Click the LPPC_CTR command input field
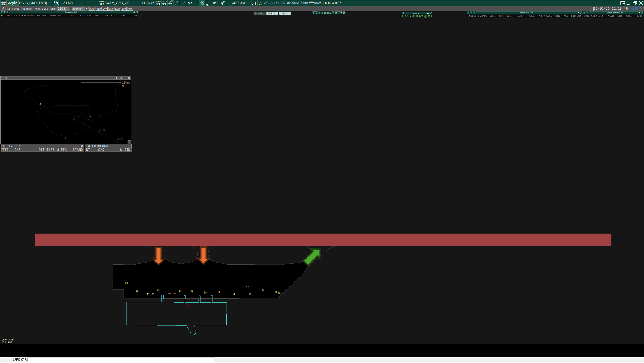644x363 pixels. (x=121, y=360)
